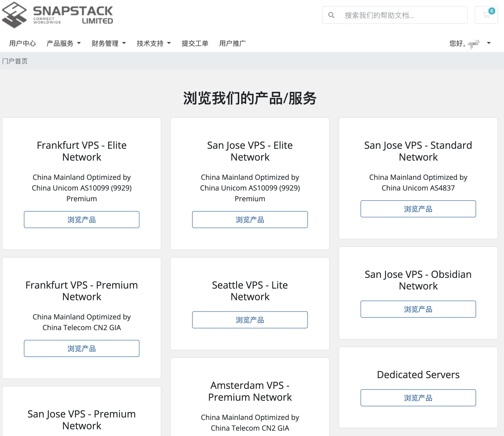Screen dimensions: 504x436
Task: Click the Dedicated Servers title
Action: tap(418, 374)
